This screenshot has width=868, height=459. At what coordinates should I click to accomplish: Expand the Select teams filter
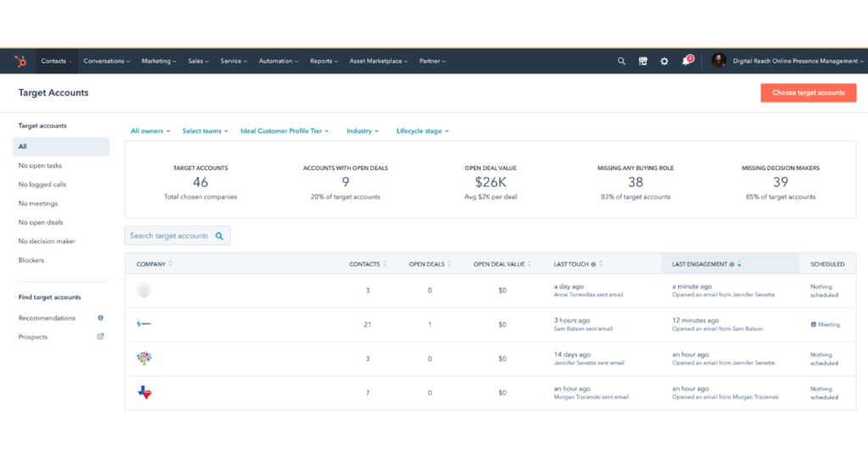205,131
